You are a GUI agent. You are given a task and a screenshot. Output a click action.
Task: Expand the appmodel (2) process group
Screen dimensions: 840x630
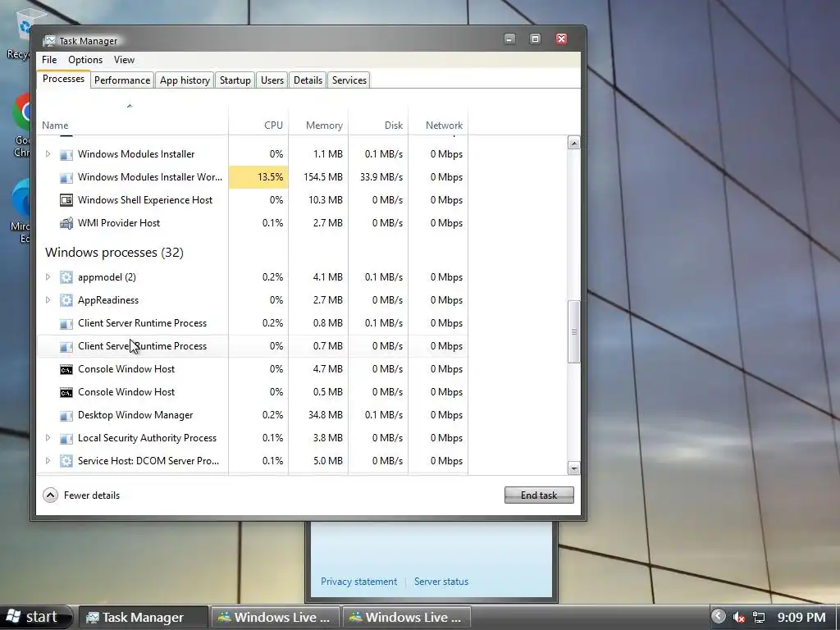tap(48, 277)
